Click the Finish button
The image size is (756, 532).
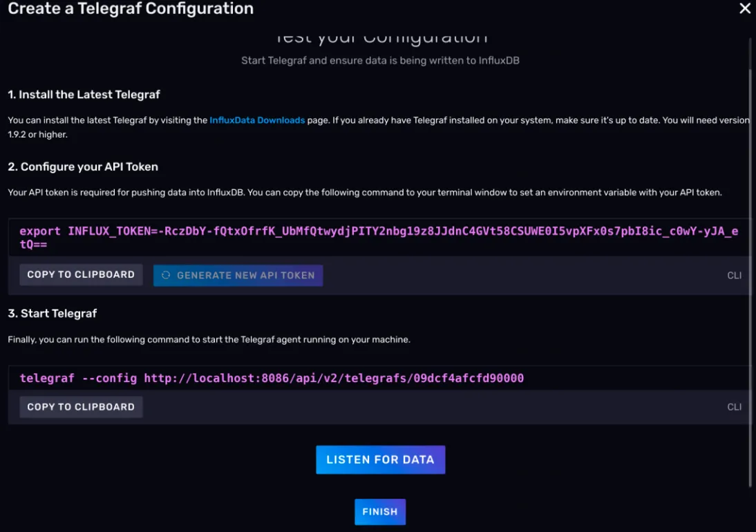(x=380, y=512)
